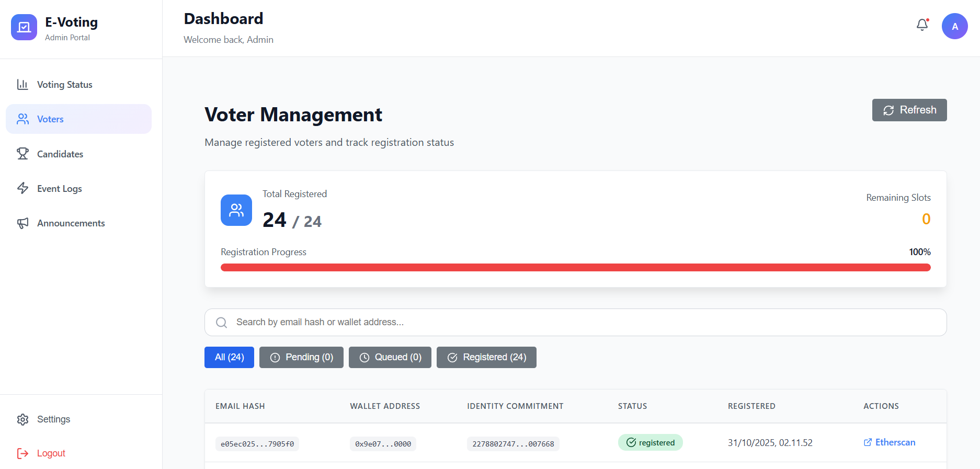Click the EMAIL HASH column header
The height and width of the screenshot is (469, 980).
[240, 406]
